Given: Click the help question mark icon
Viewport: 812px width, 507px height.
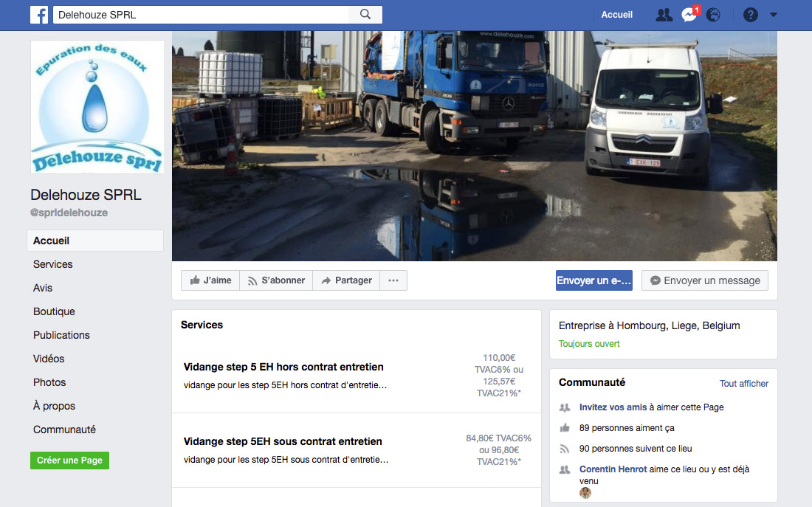Looking at the screenshot, I should point(751,15).
